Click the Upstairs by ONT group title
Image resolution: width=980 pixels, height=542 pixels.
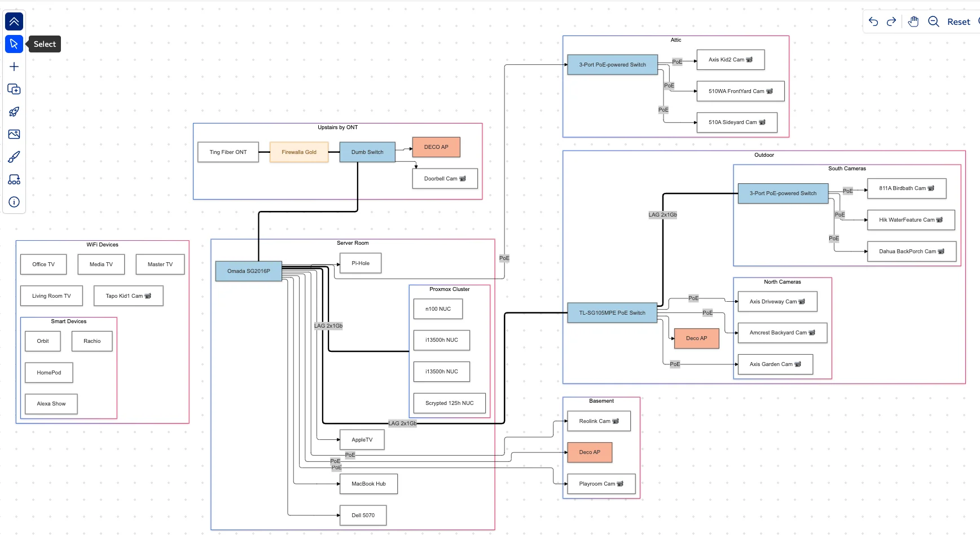click(x=337, y=127)
